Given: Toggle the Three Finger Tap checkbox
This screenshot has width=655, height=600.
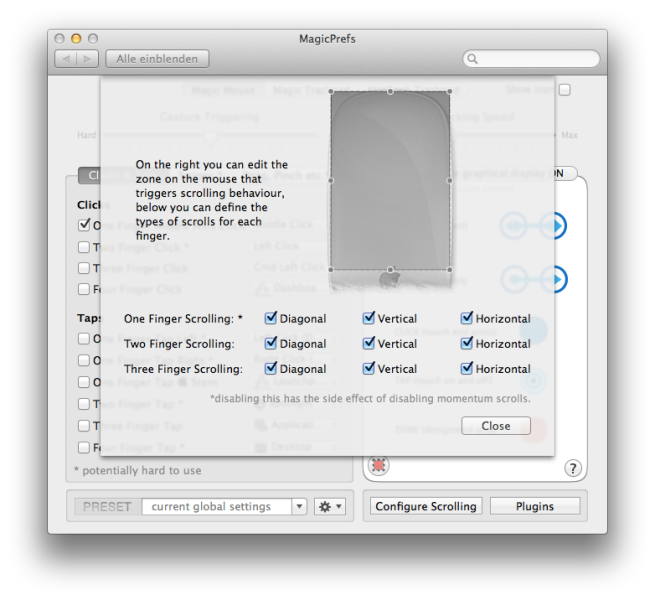Looking at the screenshot, I should click(x=84, y=426).
